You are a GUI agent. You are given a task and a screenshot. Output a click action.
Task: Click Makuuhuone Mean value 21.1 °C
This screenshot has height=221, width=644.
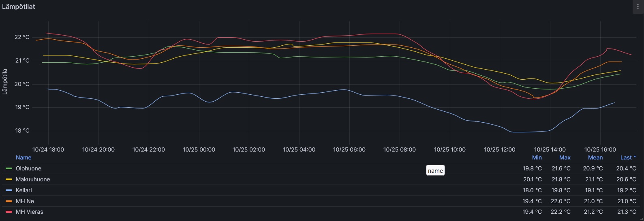[593, 179]
